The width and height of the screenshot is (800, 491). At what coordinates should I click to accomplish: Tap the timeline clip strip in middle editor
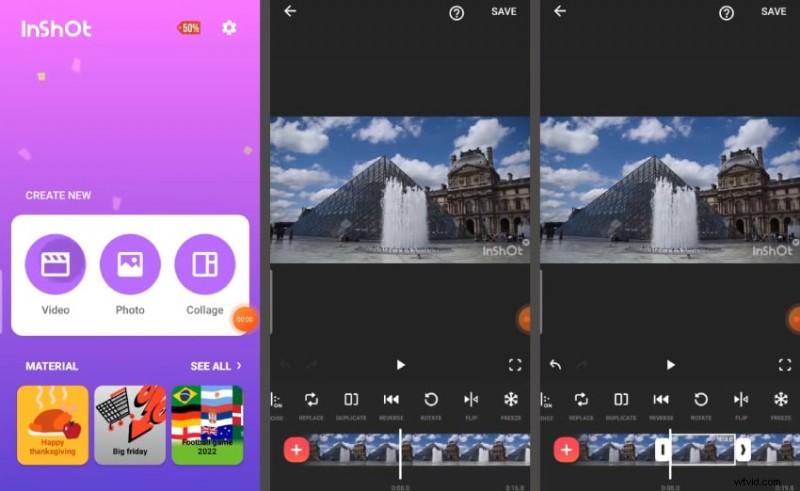420,449
